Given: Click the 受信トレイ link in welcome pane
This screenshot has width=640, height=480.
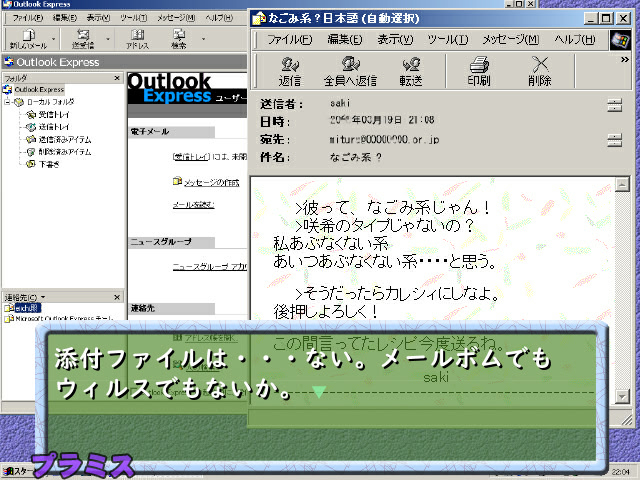Looking at the screenshot, I should [190, 156].
